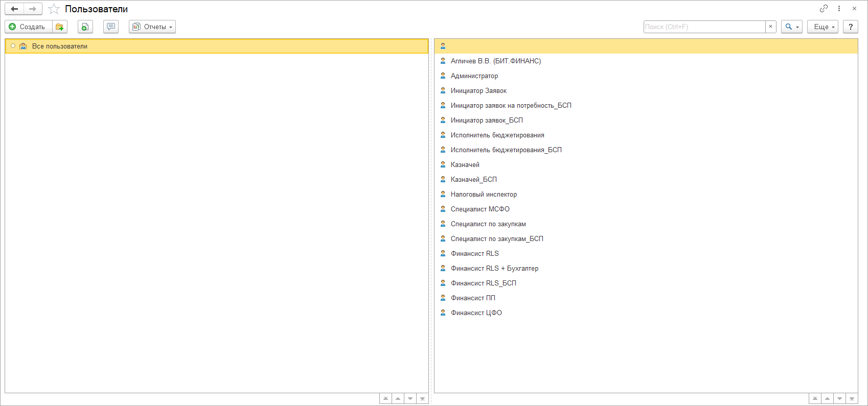Screen dimensions: 868x406
Task: Create a new user group folder
Action: click(x=60, y=27)
